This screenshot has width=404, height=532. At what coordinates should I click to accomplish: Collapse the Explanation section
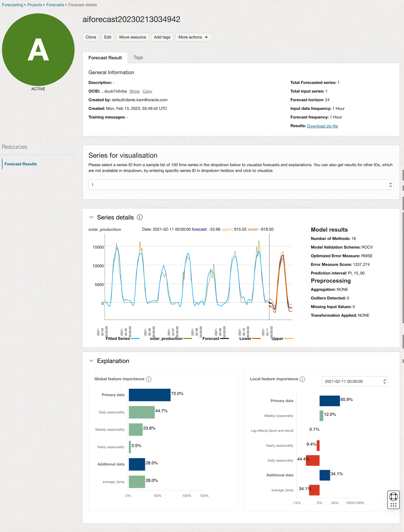click(x=91, y=361)
